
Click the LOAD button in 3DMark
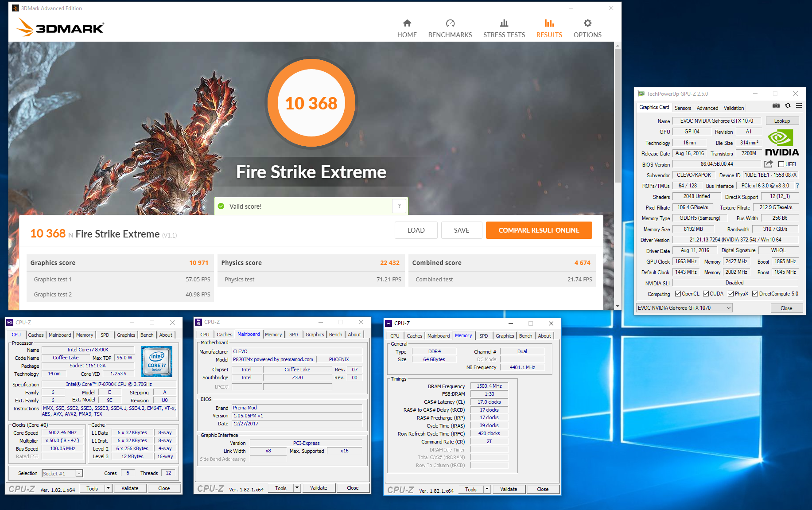point(416,230)
